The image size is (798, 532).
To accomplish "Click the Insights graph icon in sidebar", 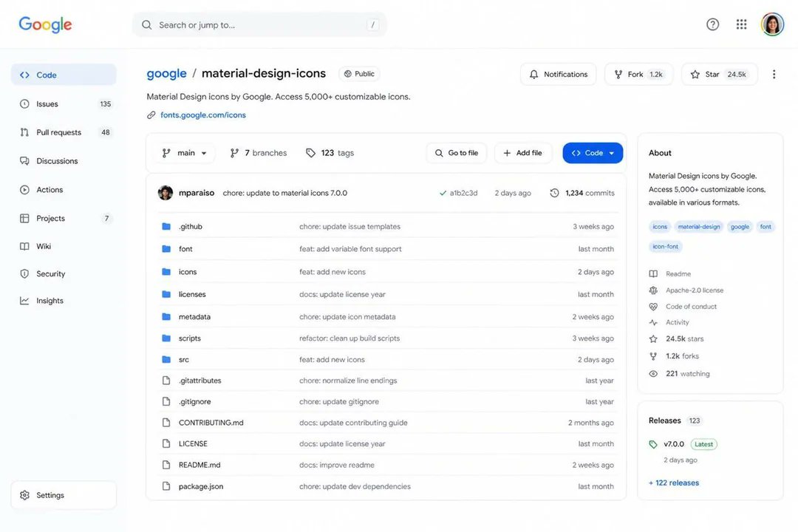I will pyautogui.click(x=24, y=301).
